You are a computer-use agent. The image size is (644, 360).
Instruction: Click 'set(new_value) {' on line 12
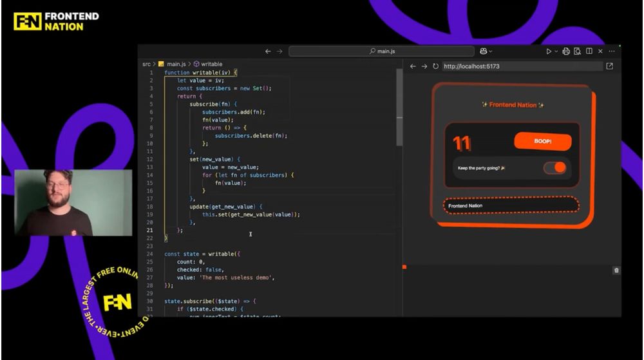click(x=215, y=159)
